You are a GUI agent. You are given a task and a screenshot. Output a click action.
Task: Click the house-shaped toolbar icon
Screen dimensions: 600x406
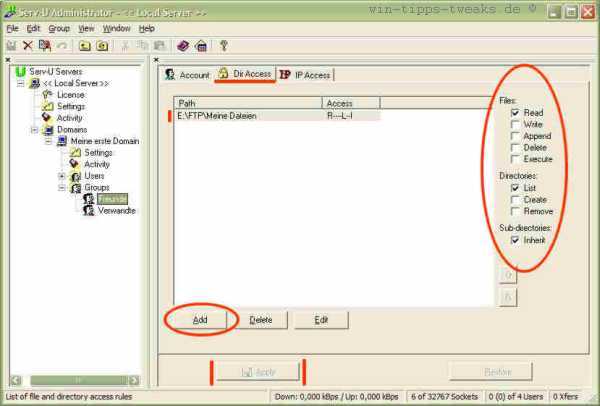tap(201, 46)
